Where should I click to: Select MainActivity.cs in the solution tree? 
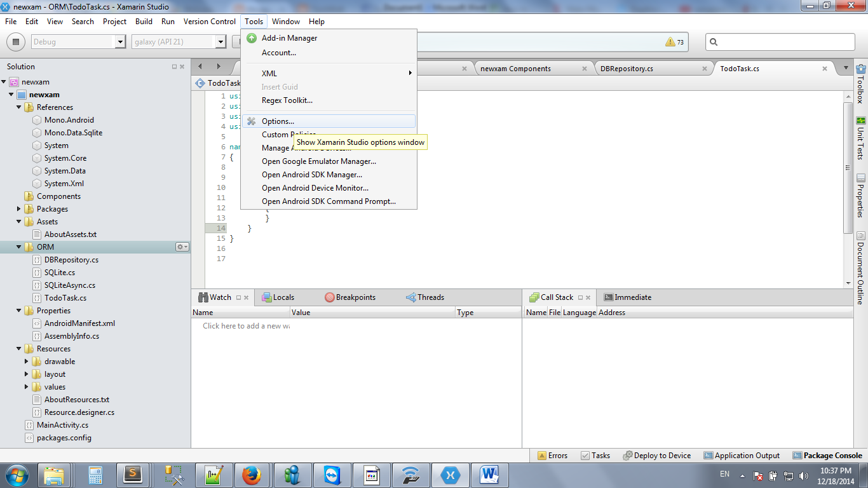click(62, 425)
